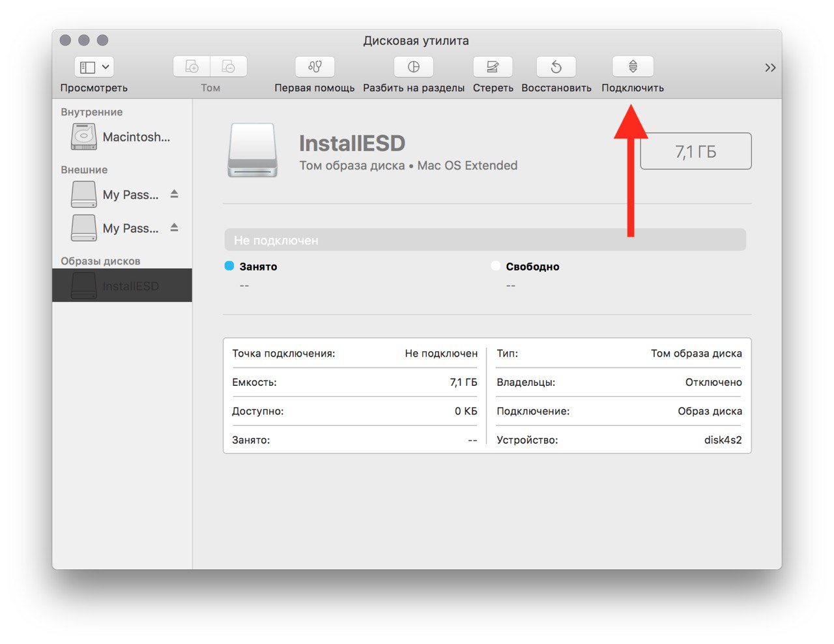
Task: Click the add volume (Том plus) icon
Action: [192, 66]
